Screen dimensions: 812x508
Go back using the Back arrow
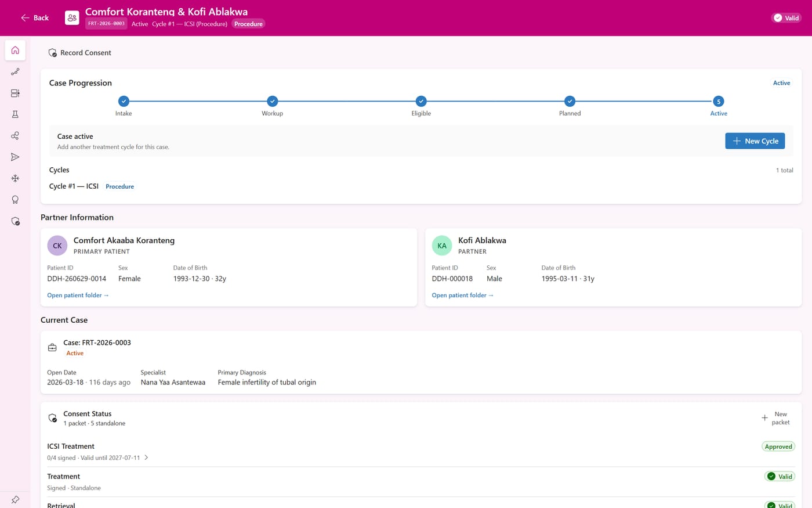click(34, 18)
